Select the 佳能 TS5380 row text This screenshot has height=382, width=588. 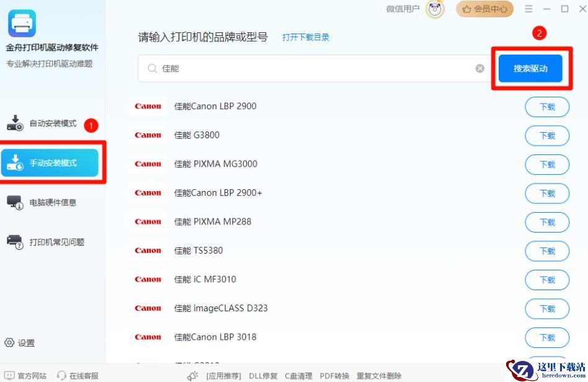click(198, 251)
